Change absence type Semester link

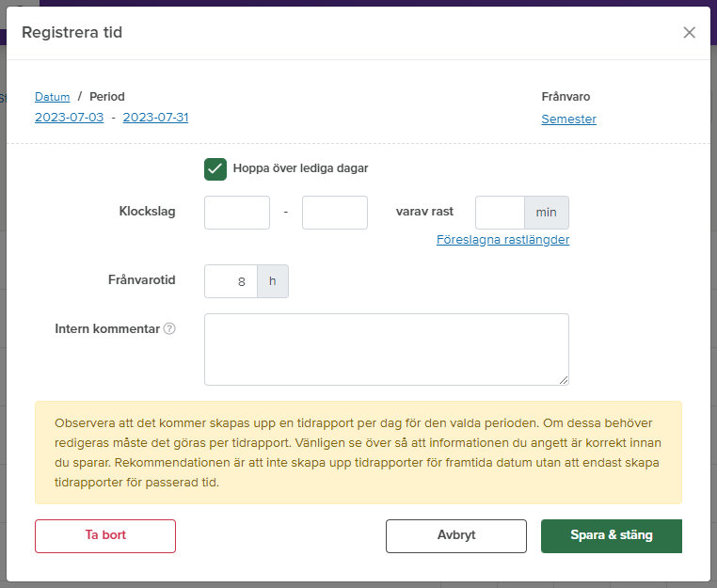coord(569,119)
